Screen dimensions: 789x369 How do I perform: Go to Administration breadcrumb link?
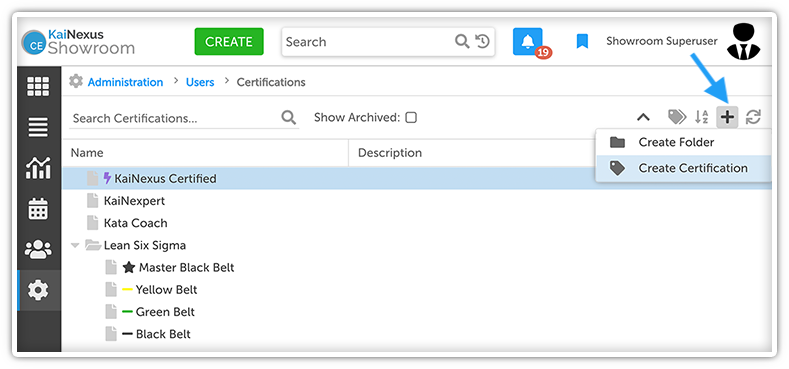[125, 82]
